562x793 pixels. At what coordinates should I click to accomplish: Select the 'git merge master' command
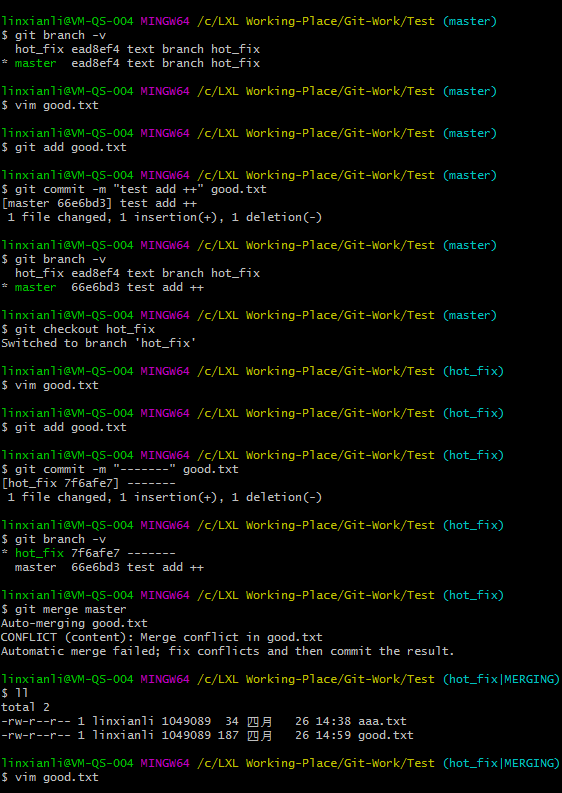(71, 609)
